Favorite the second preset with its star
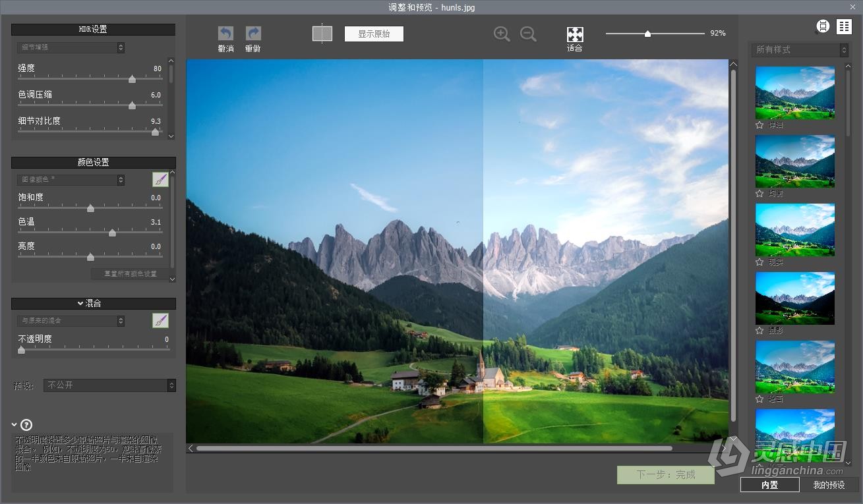 759,194
